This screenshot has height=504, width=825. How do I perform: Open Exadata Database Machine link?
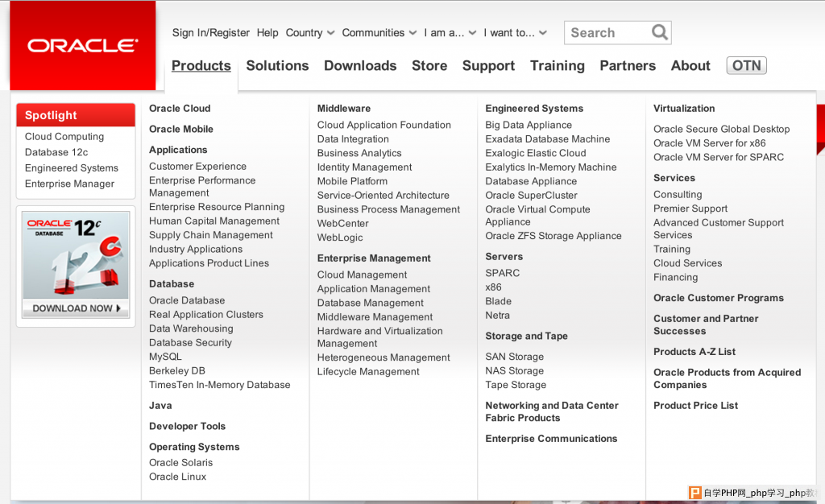tap(548, 139)
